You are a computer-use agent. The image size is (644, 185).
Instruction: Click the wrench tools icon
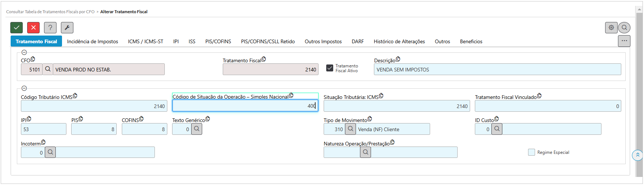pyautogui.click(x=67, y=27)
